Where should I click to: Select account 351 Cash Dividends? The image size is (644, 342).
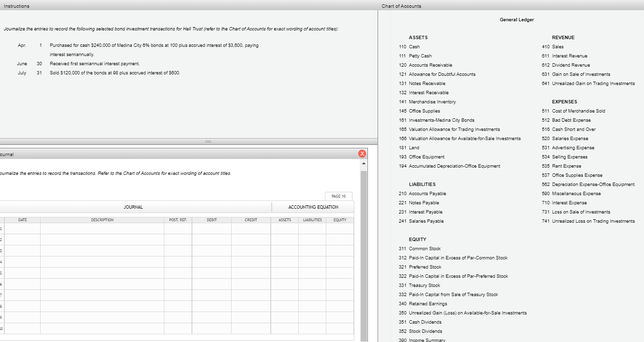[x=420, y=322]
